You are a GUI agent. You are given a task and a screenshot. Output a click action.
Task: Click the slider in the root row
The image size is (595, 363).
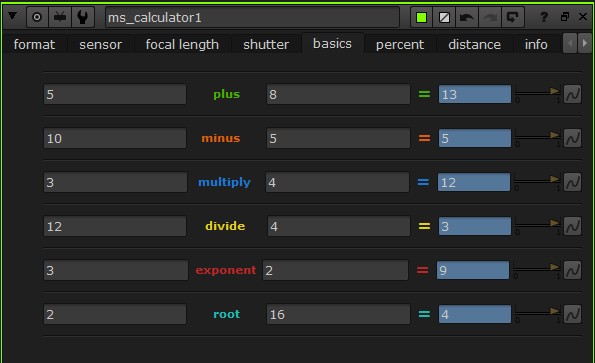pos(537,313)
